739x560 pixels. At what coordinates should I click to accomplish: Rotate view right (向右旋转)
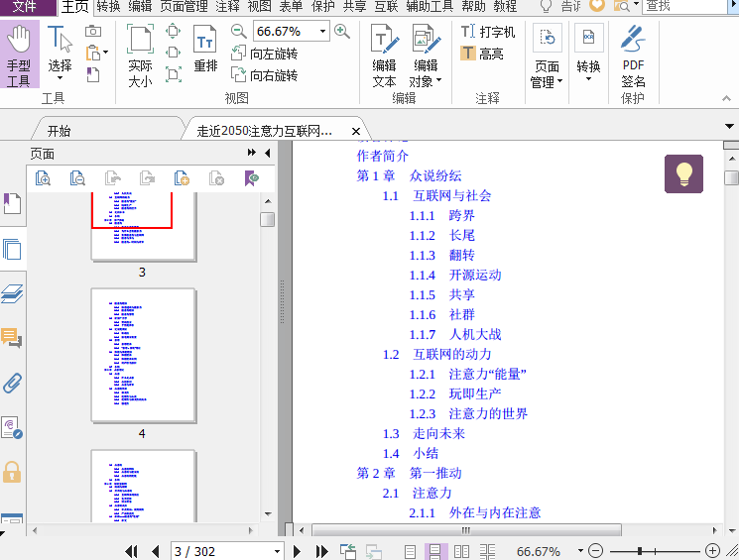click(x=265, y=75)
